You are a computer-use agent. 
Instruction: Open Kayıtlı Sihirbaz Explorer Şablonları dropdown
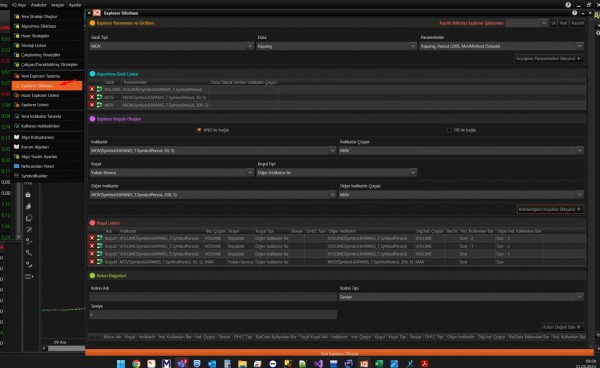tap(527, 23)
